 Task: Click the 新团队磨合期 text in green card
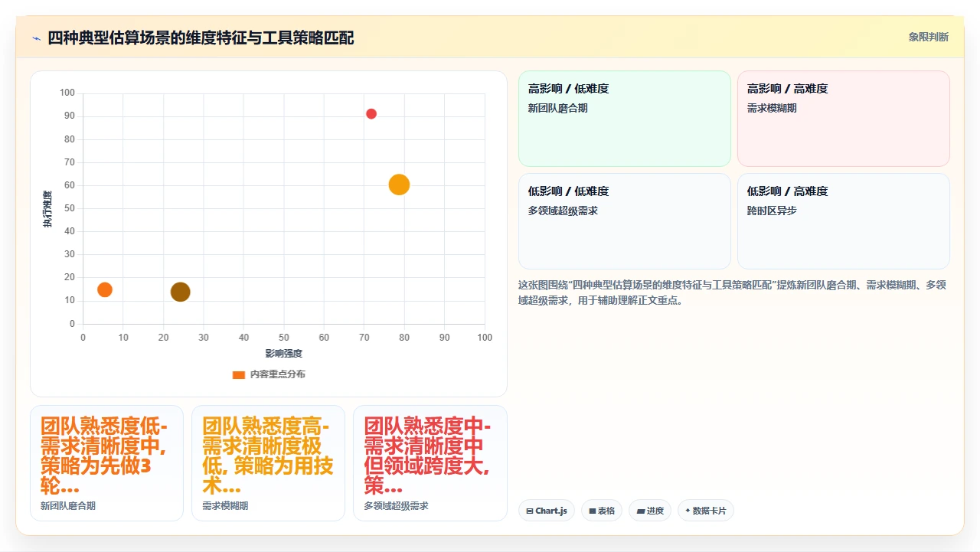click(x=558, y=108)
